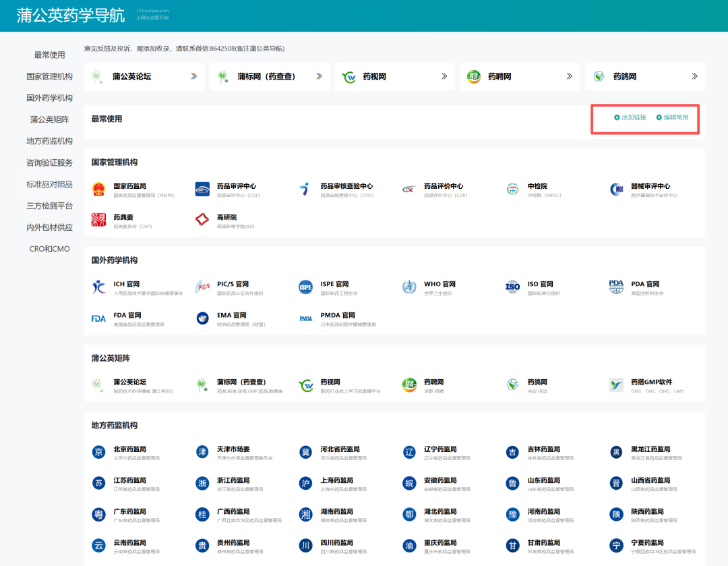Open the 湖南药监局 link
This screenshot has width=728, height=566.
(336, 511)
